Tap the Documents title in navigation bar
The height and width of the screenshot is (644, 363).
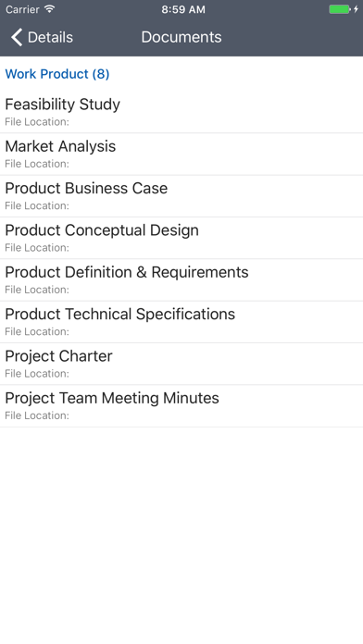[x=181, y=37]
